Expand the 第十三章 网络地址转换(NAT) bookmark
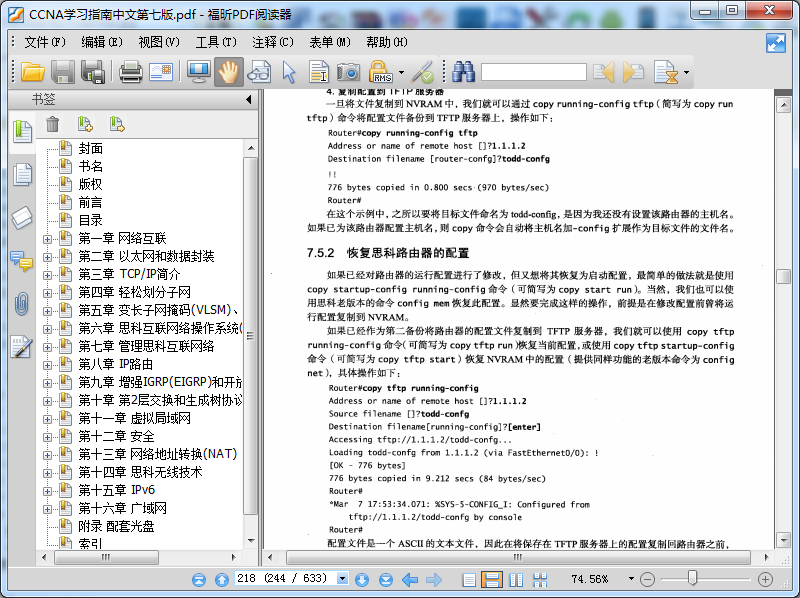 click(47, 455)
